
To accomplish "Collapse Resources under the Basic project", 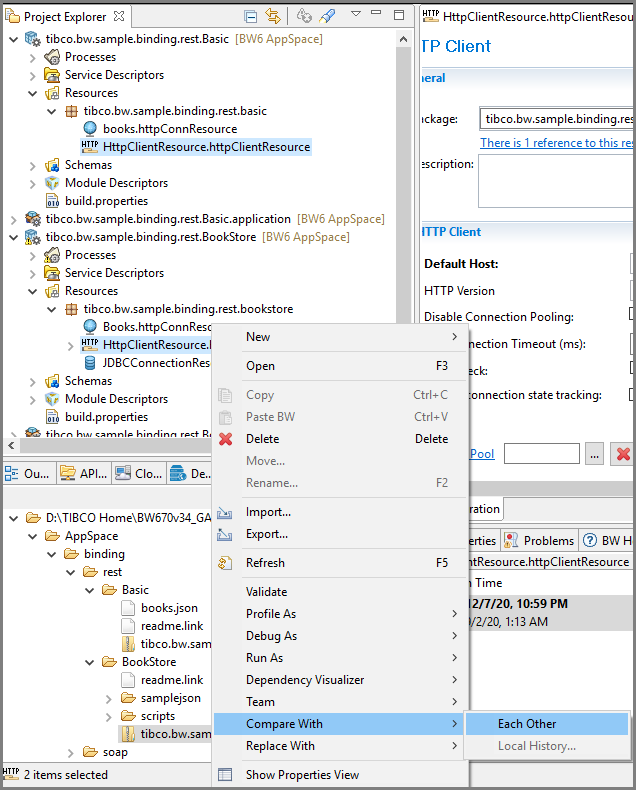I will pyautogui.click(x=33, y=93).
